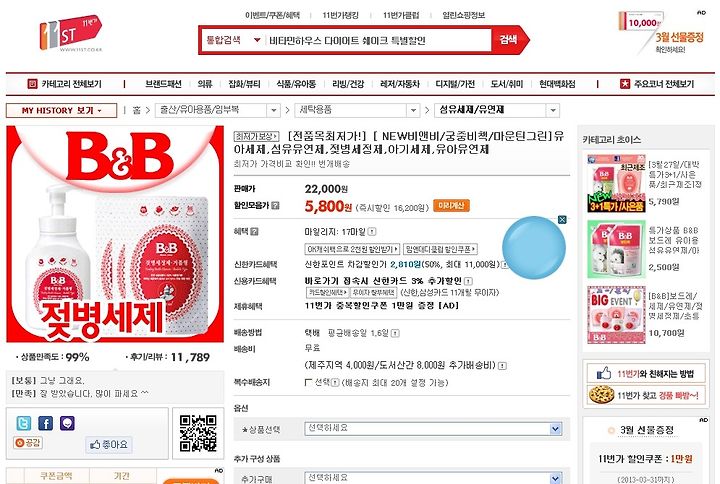Open the 레저/자동차 menu
This screenshot has height=484, width=720.
pyautogui.click(x=400, y=84)
